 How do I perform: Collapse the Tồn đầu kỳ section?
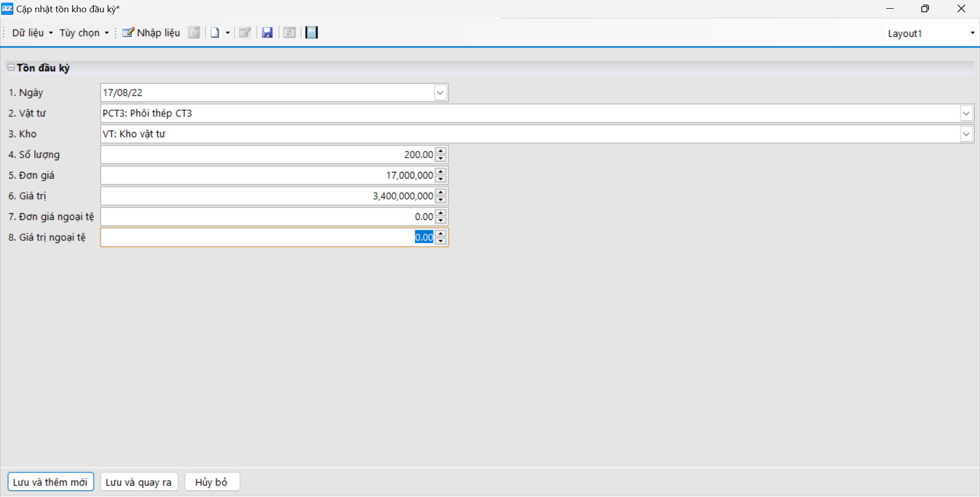tap(11, 67)
